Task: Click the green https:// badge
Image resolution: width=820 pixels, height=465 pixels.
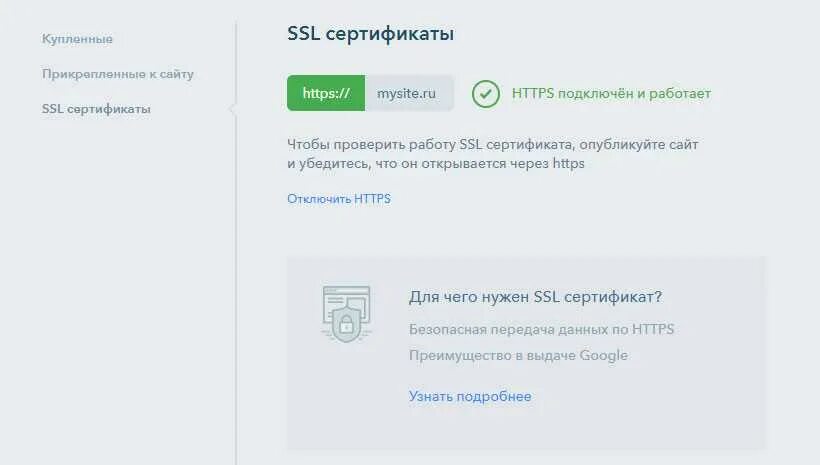Action: [x=326, y=93]
